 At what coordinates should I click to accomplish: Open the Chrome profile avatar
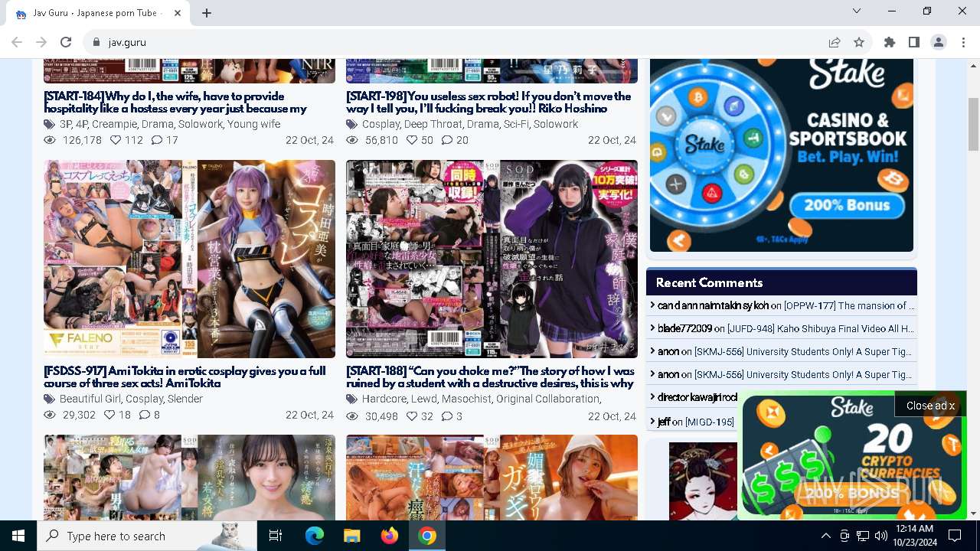939,42
